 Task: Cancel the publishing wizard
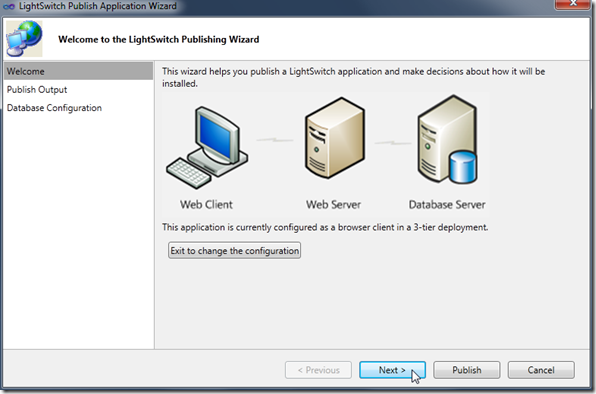541,370
